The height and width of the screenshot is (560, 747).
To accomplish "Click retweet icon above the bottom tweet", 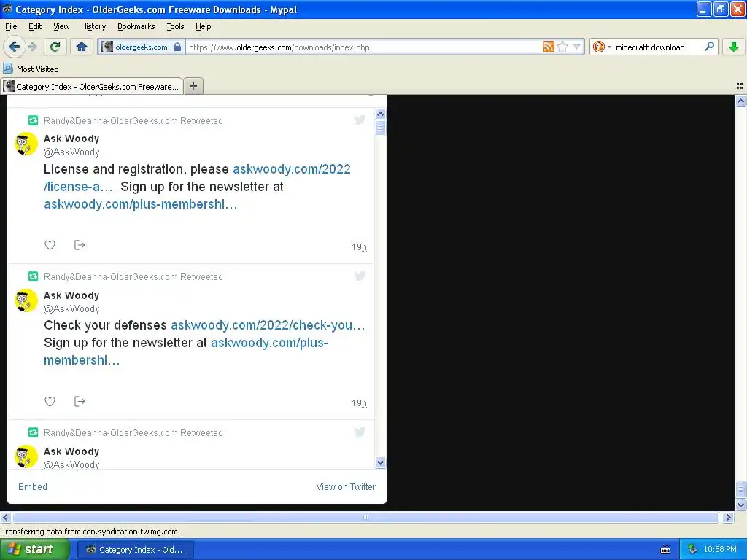I will tap(33, 432).
